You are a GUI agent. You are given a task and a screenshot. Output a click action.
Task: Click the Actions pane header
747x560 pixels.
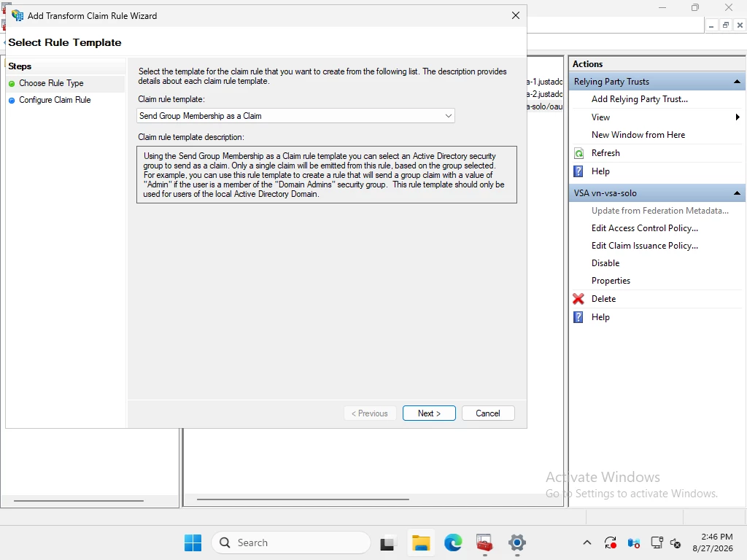click(x=657, y=64)
